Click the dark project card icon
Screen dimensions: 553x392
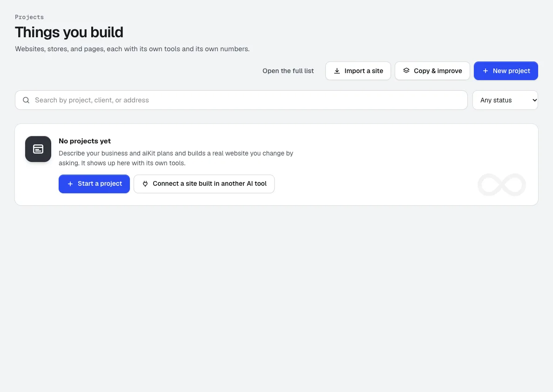pyautogui.click(x=38, y=149)
